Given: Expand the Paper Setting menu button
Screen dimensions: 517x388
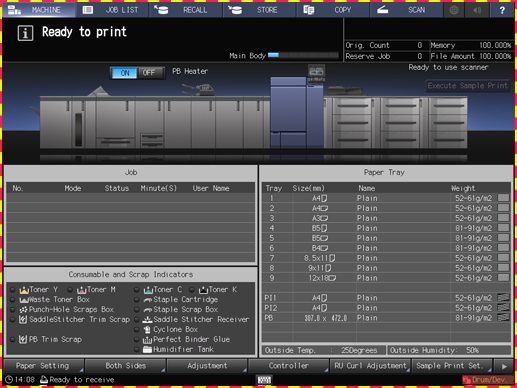Looking at the screenshot, I should pos(43,366).
